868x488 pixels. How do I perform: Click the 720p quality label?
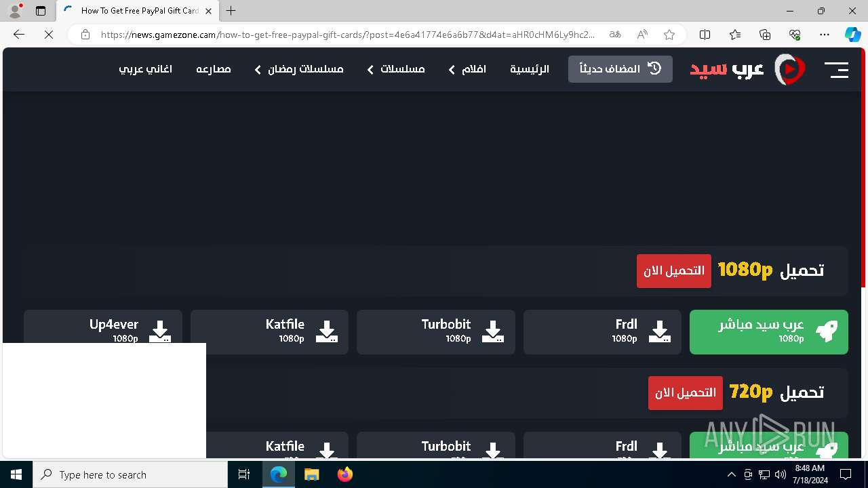[x=751, y=392]
